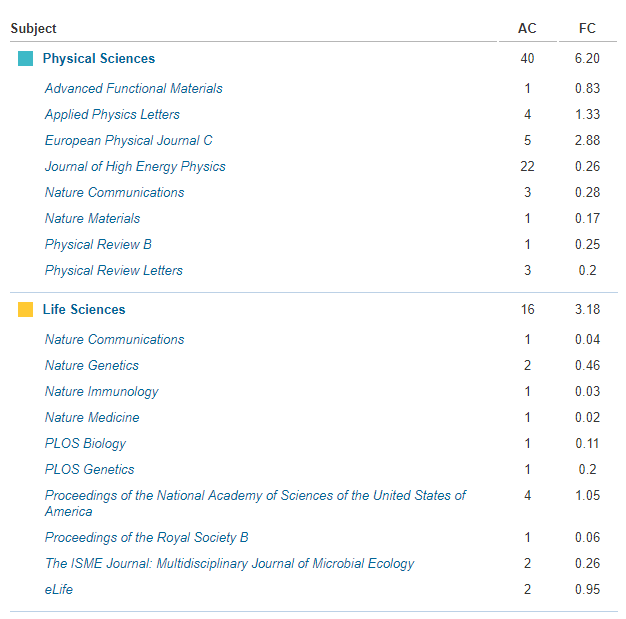Viewport: 626px width, 619px height.
Task: Open the Nature Medicine link
Action: click(92, 417)
